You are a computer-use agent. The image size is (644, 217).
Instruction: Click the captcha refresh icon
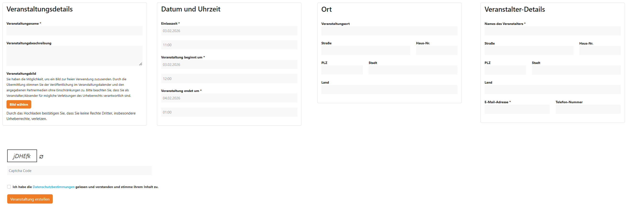[x=41, y=157]
